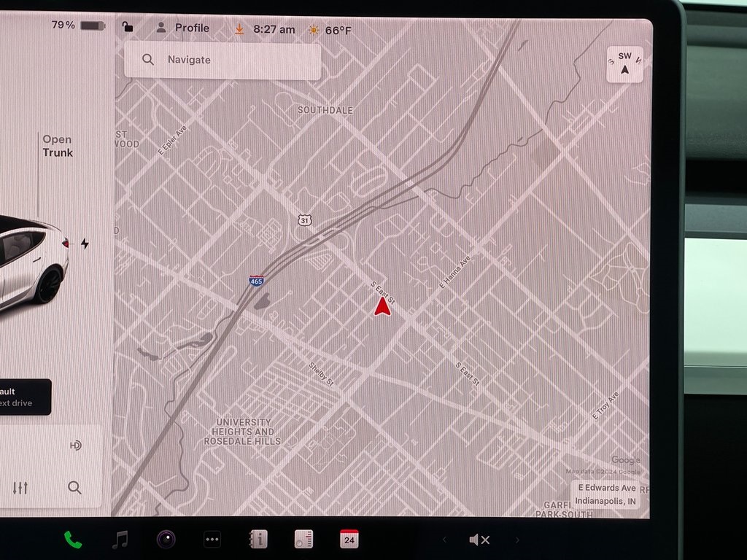Tap the Navigate search field
This screenshot has height=560, width=747.
222,60
